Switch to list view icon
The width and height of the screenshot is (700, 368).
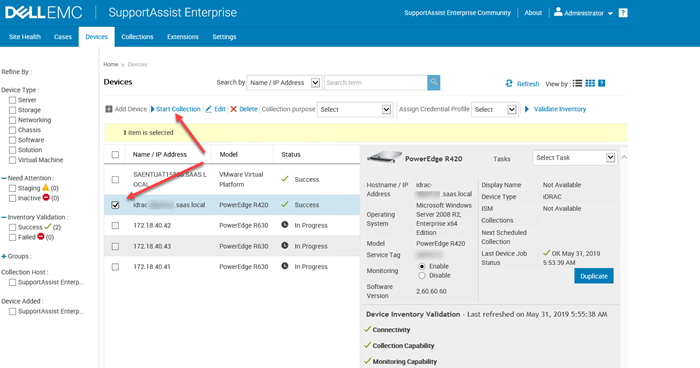[x=577, y=84]
